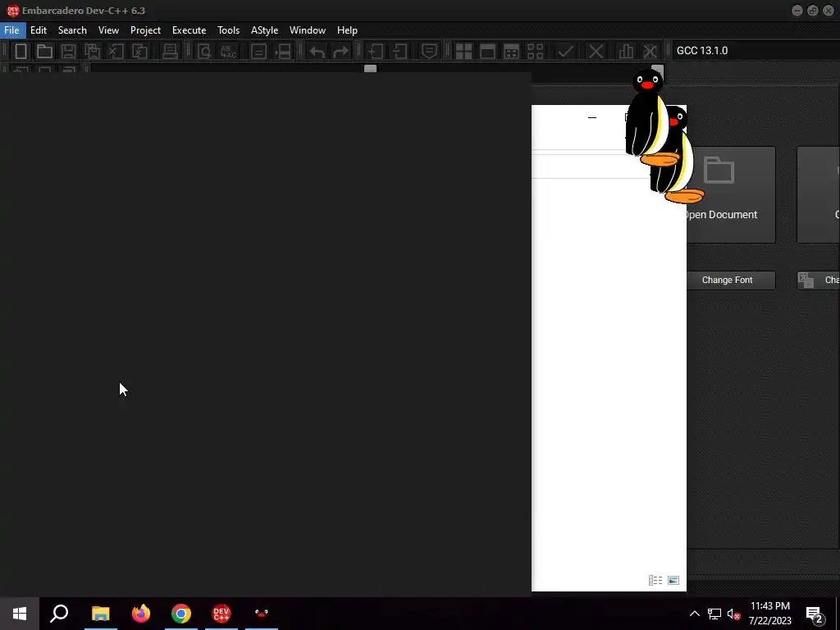This screenshot has height=630, width=840.
Task: Open the View menu
Action: tap(108, 30)
